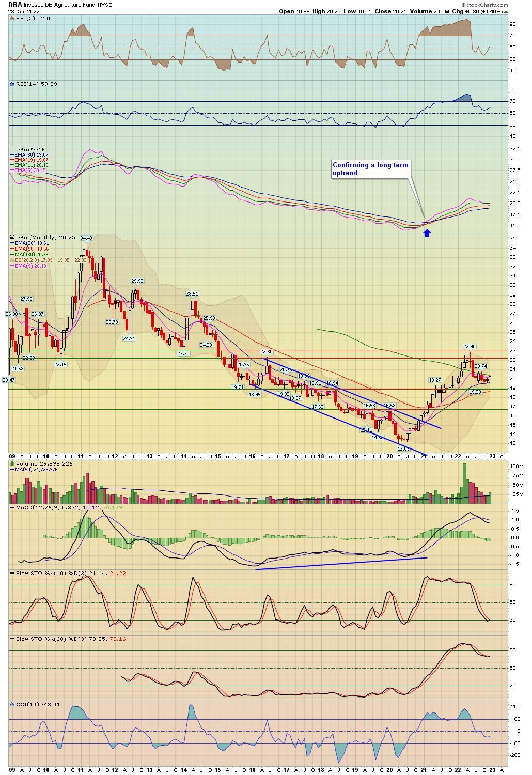Click the RSI(5) area indicator icon

[12, 19]
